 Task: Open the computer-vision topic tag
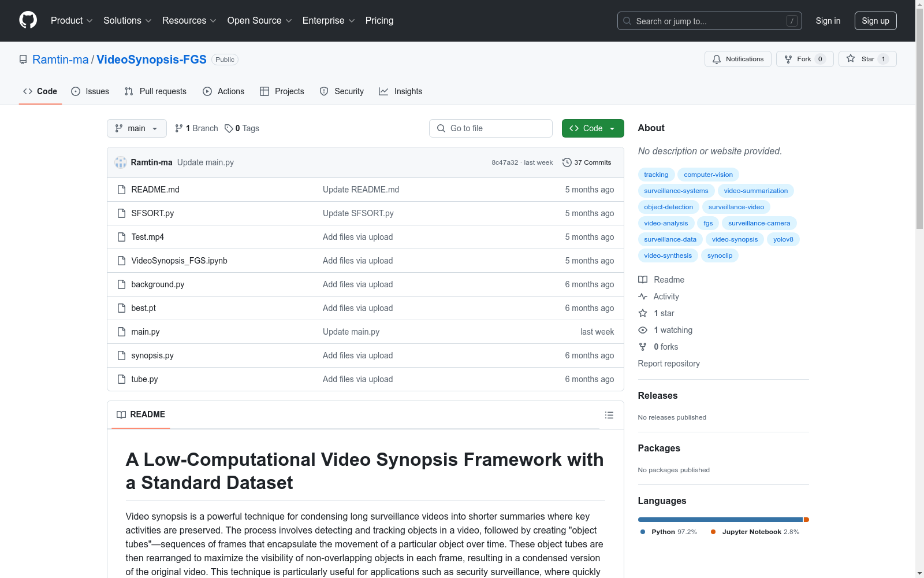coord(708,175)
